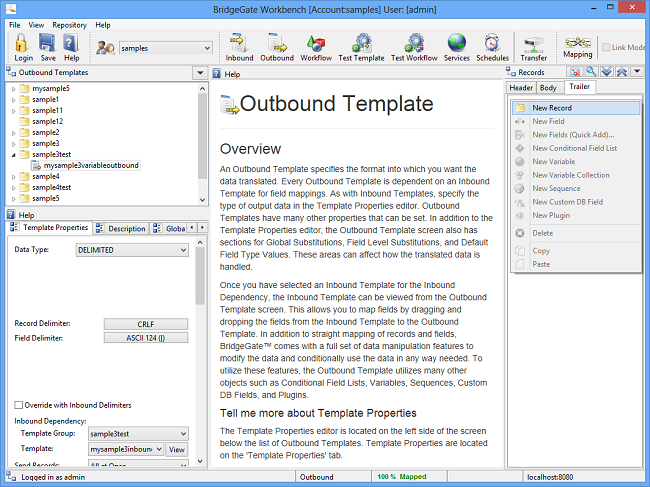Click the account users icon
The width and height of the screenshot is (650, 487).
coord(105,48)
